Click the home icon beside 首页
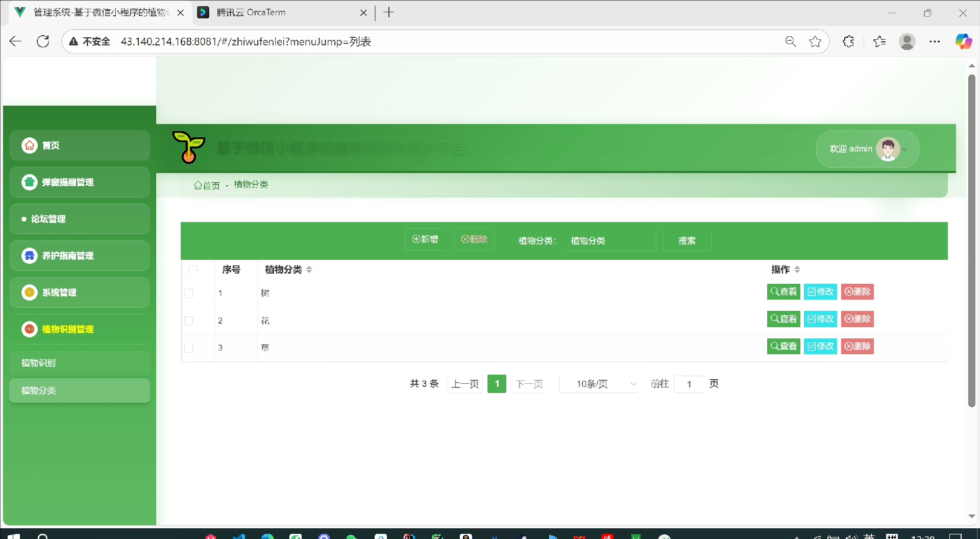The image size is (980, 539). (30, 145)
